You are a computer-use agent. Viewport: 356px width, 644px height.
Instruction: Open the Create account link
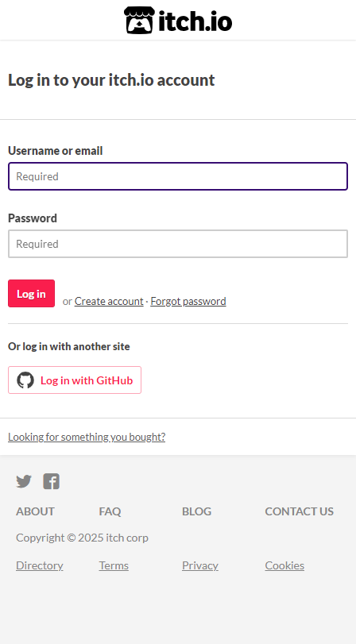click(x=109, y=302)
